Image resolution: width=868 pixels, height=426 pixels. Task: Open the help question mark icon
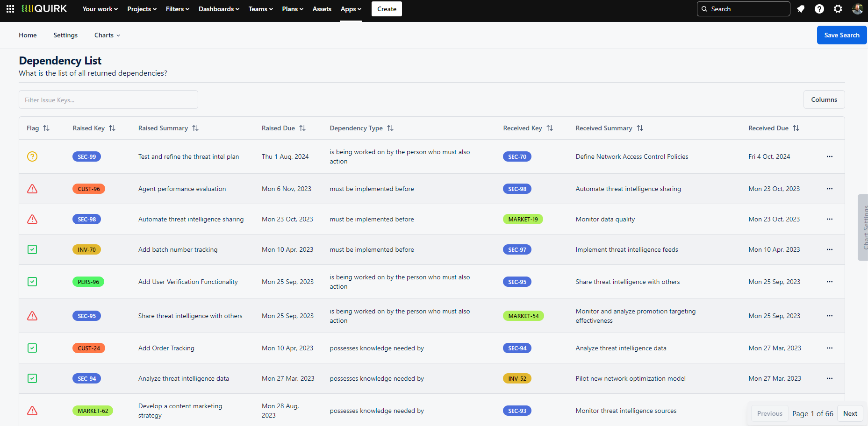(819, 9)
